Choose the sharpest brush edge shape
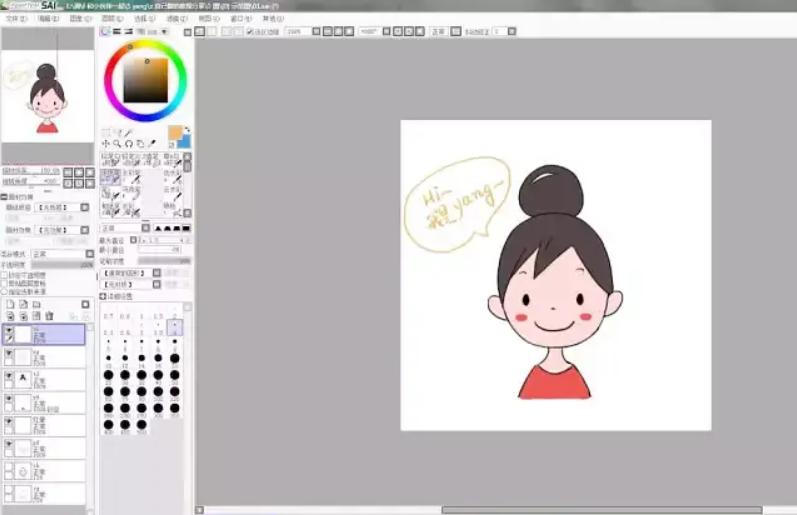The height and width of the screenshot is (515, 797). click(158, 228)
